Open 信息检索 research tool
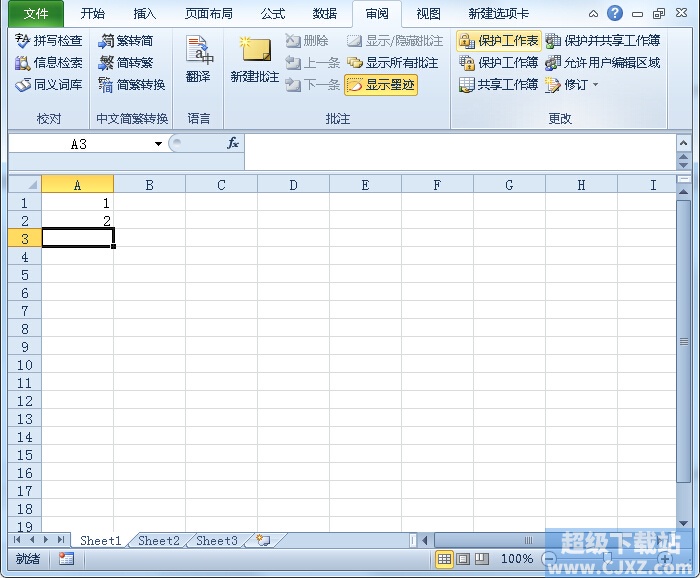The width and height of the screenshot is (700, 578). click(x=48, y=62)
